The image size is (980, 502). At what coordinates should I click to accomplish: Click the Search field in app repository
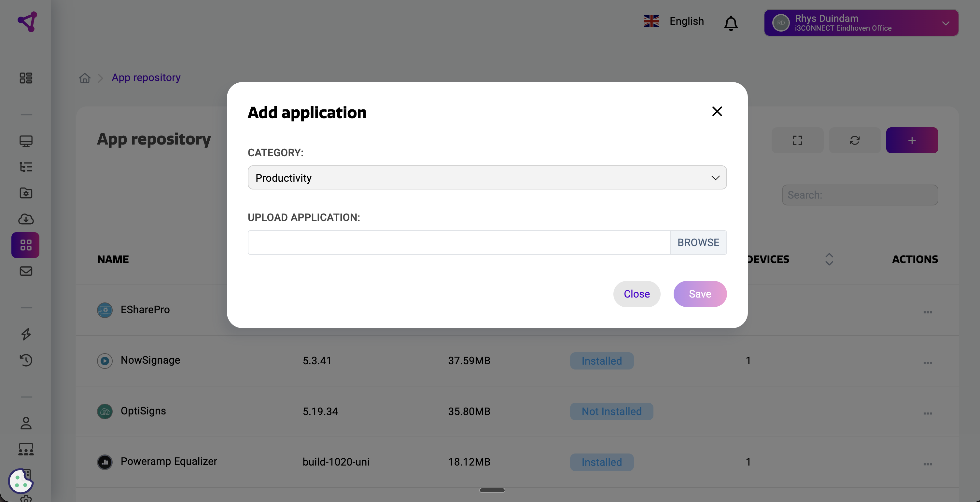point(860,195)
